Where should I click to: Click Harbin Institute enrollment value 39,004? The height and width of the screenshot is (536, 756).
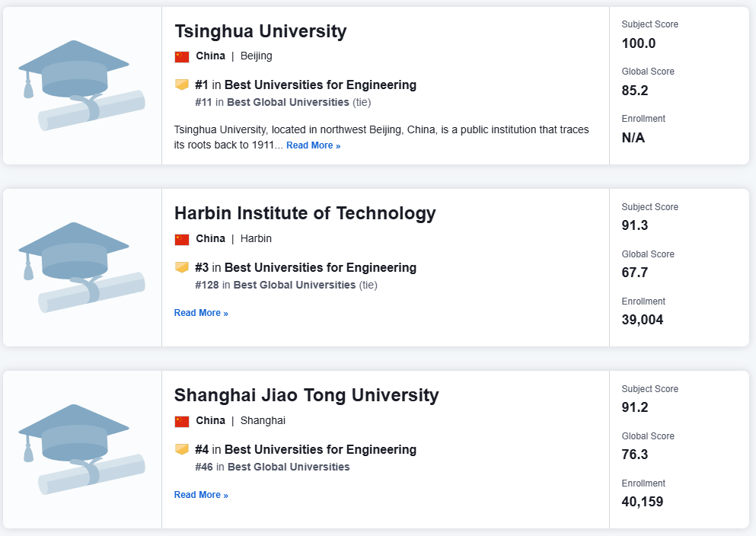tap(643, 320)
